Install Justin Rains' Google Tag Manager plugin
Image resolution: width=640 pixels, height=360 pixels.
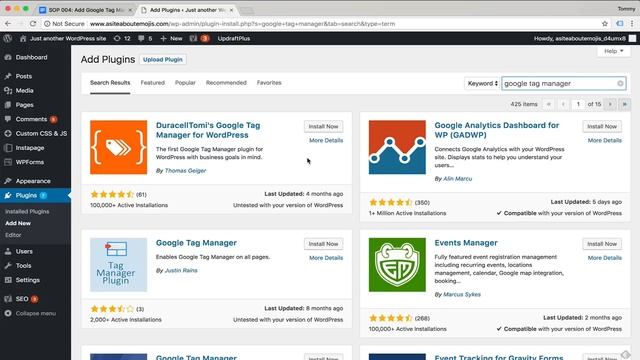pyautogui.click(x=323, y=244)
